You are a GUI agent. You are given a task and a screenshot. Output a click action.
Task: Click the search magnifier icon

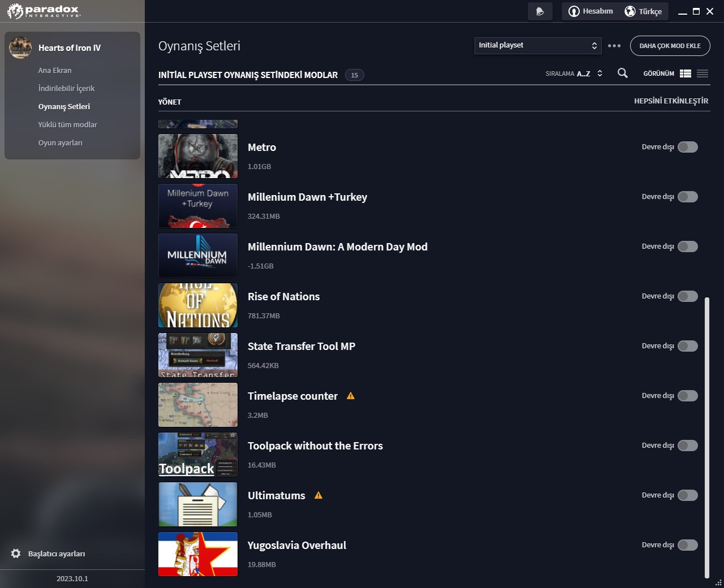(x=623, y=73)
